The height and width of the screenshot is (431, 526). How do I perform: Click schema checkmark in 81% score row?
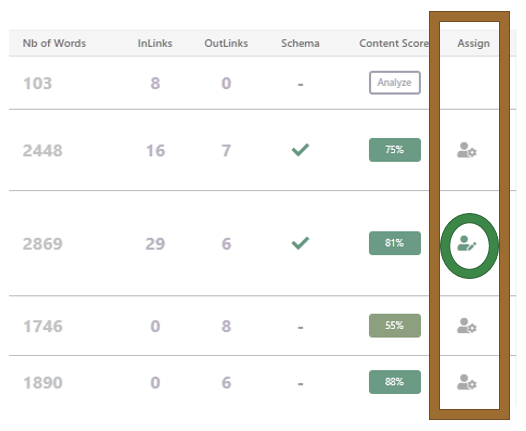coord(300,243)
